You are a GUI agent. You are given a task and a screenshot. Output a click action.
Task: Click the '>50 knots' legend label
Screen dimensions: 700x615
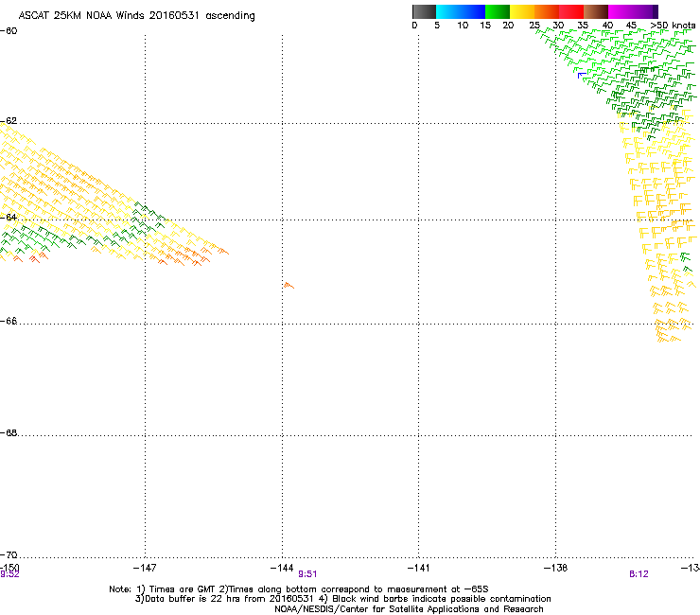(x=673, y=26)
